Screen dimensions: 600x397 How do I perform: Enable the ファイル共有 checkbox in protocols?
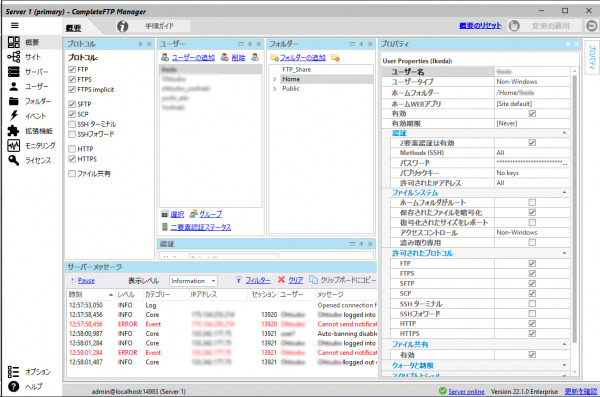click(72, 174)
